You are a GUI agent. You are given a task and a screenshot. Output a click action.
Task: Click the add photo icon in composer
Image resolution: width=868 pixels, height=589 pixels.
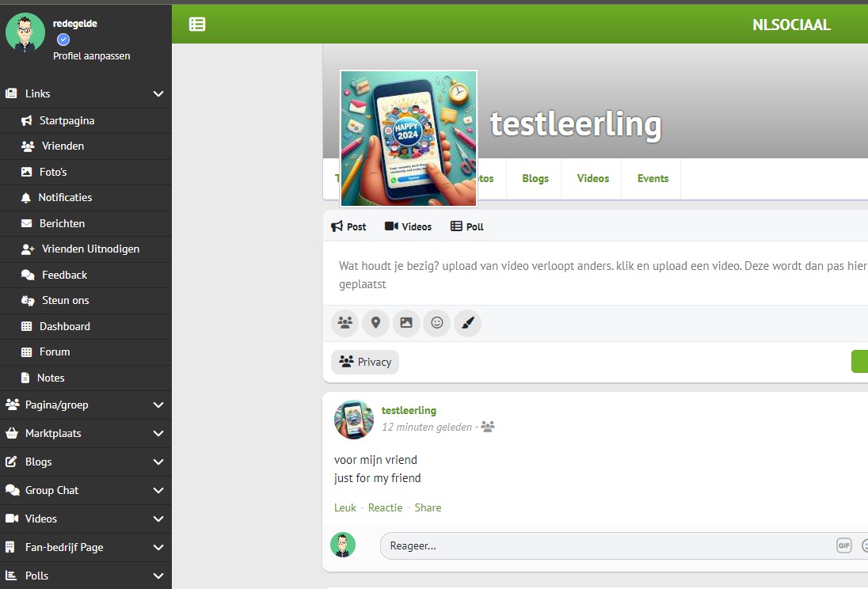click(x=406, y=323)
